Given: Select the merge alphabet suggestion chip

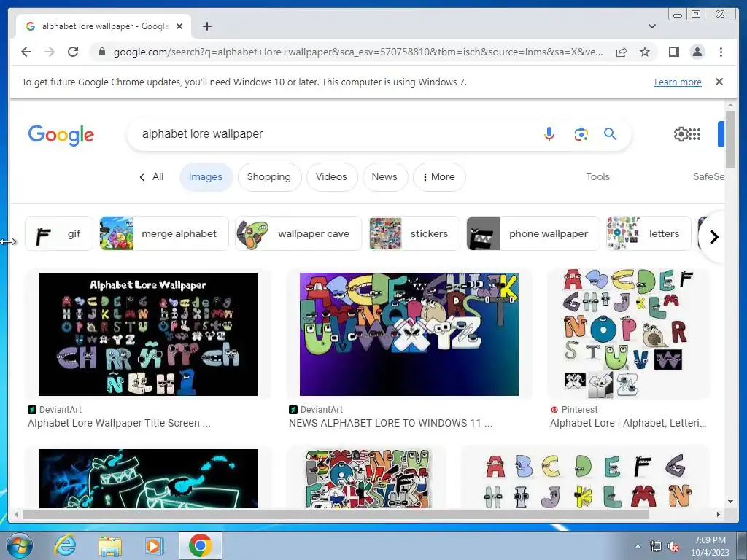Looking at the screenshot, I should point(164,233).
